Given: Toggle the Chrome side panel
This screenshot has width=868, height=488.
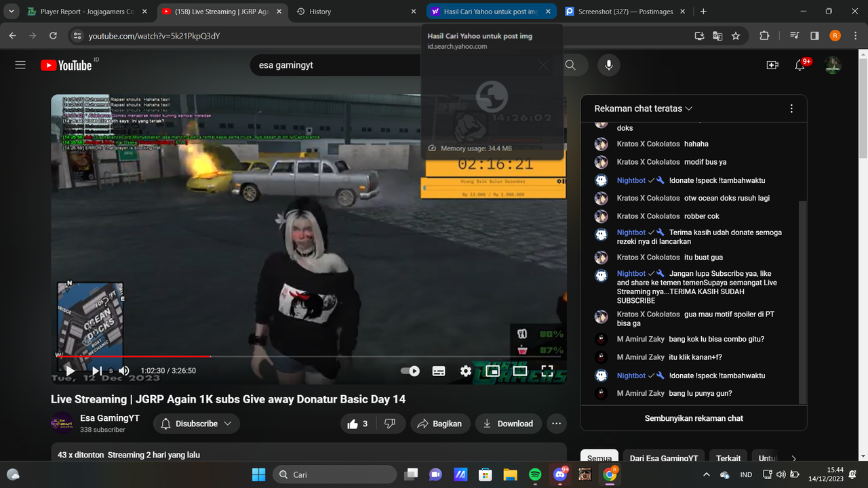Looking at the screenshot, I should point(814,36).
